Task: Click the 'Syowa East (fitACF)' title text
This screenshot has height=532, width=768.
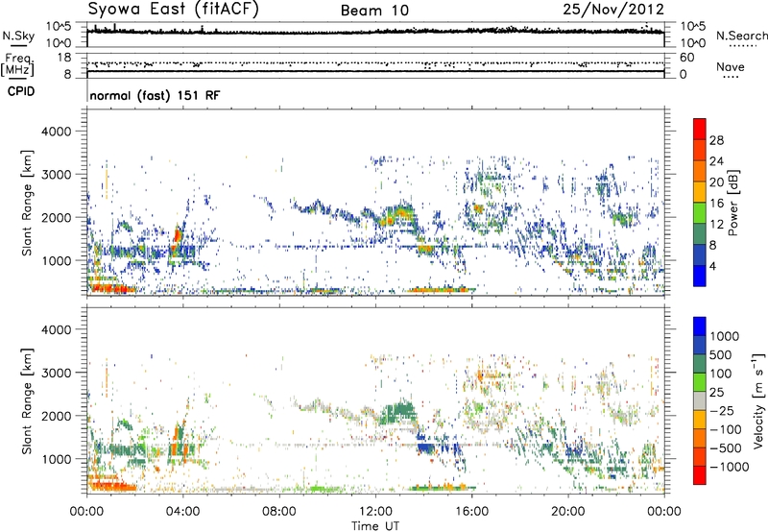Action: pos(174,9)
